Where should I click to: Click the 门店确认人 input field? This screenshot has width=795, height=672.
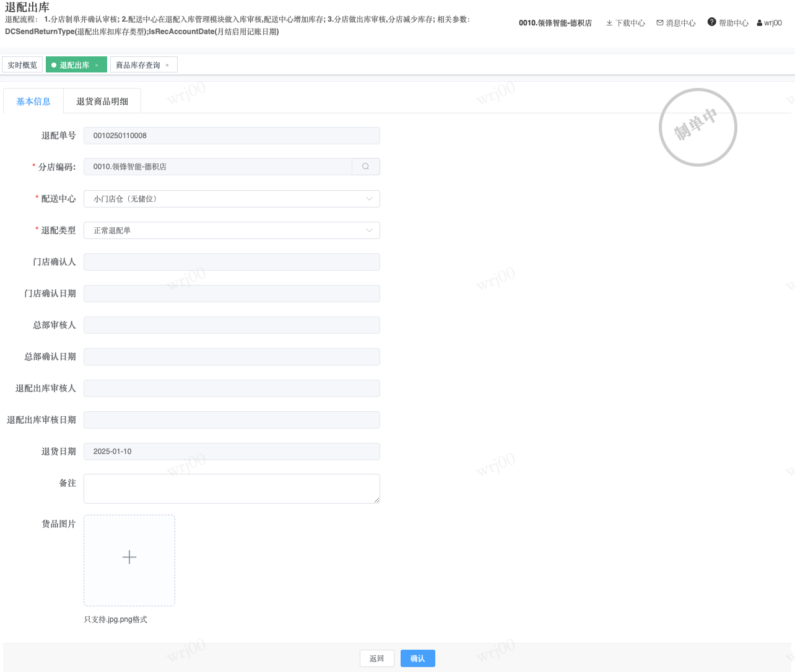tap(232, 262)
